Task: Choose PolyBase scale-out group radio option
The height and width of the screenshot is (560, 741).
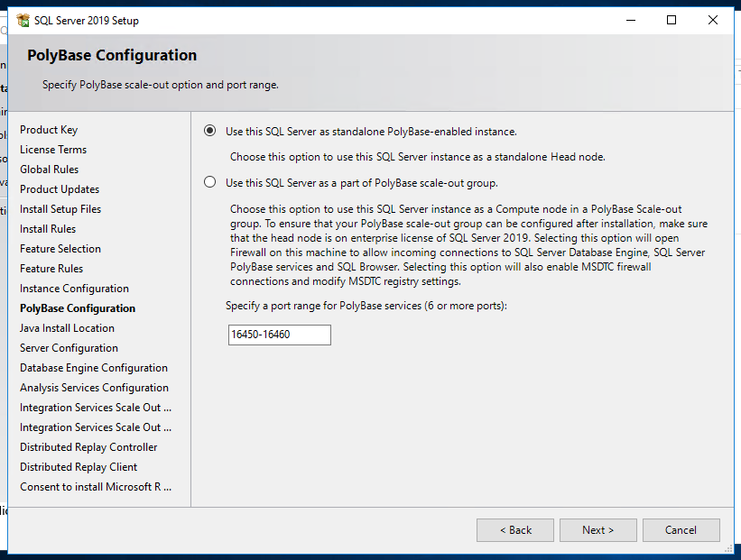Action: point(209,182)
